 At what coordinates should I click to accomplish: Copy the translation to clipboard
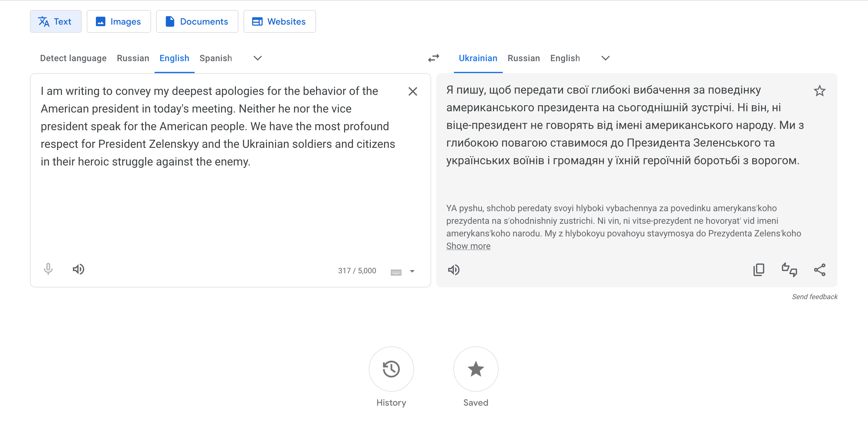point(759,270)
